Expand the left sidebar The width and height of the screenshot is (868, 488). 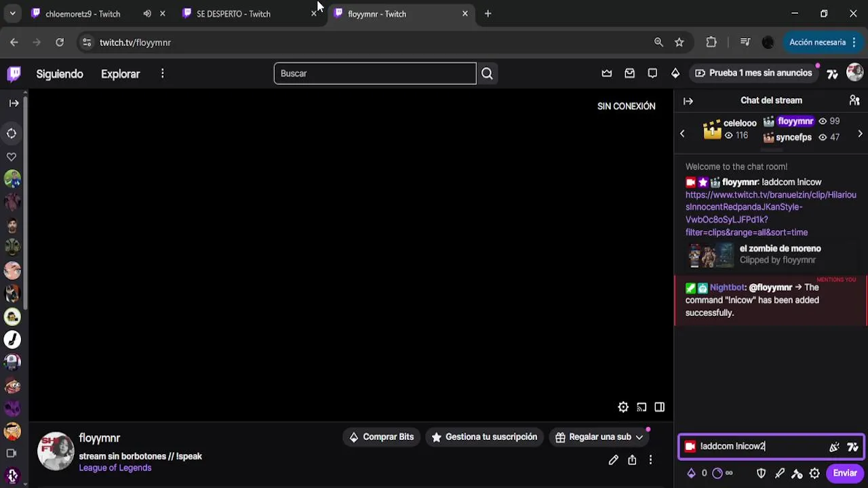click(14, 103)
